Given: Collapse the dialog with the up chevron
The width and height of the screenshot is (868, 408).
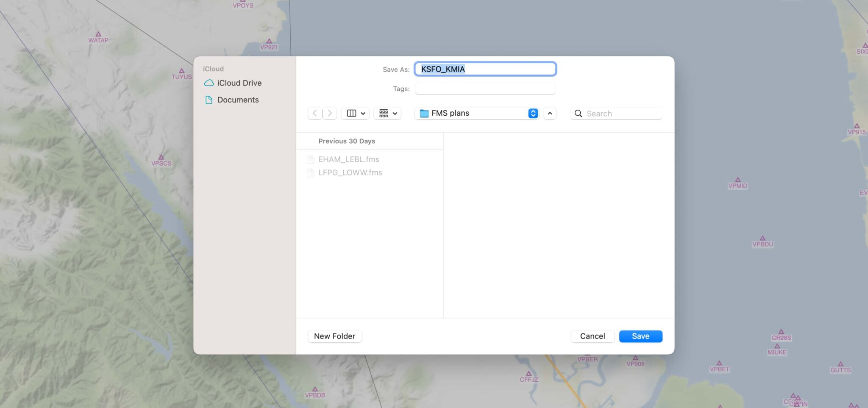Looking at the screenshot, I should point(549,114).
